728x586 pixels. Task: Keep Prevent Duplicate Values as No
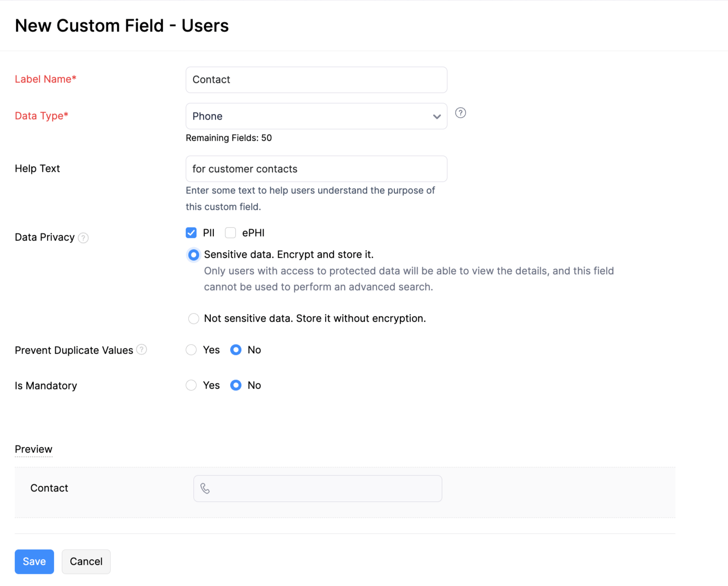(236, 350)
